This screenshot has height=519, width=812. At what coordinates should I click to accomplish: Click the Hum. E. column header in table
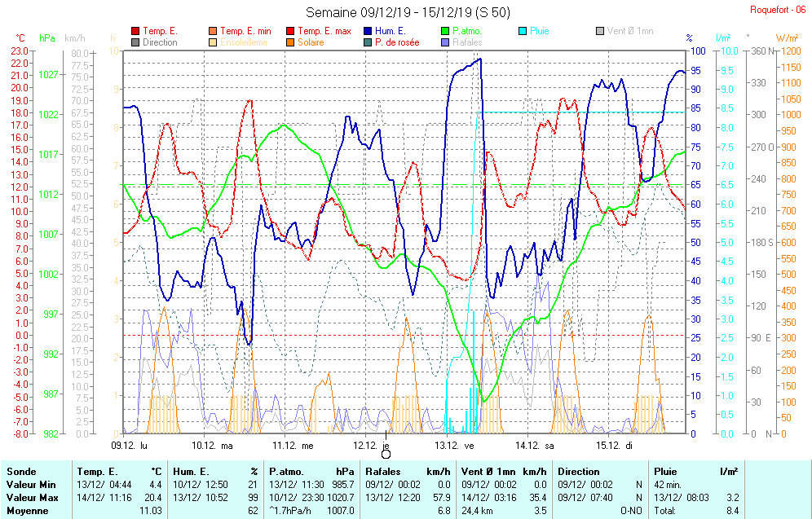point(191,472)
